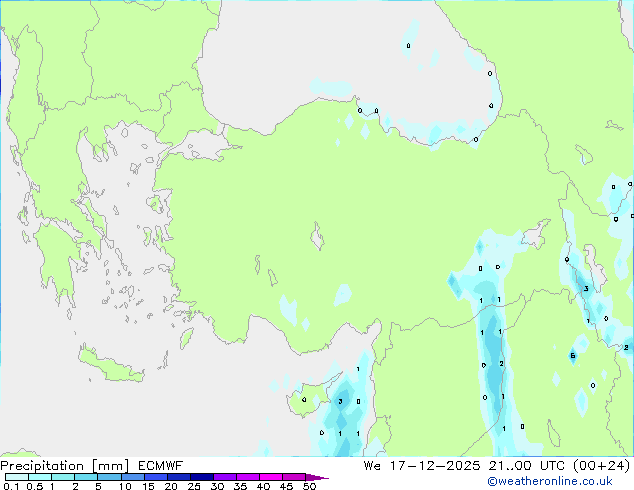Click the legend scale label "25"
Viewport: 634px width, 490px height.
point(194,486)
